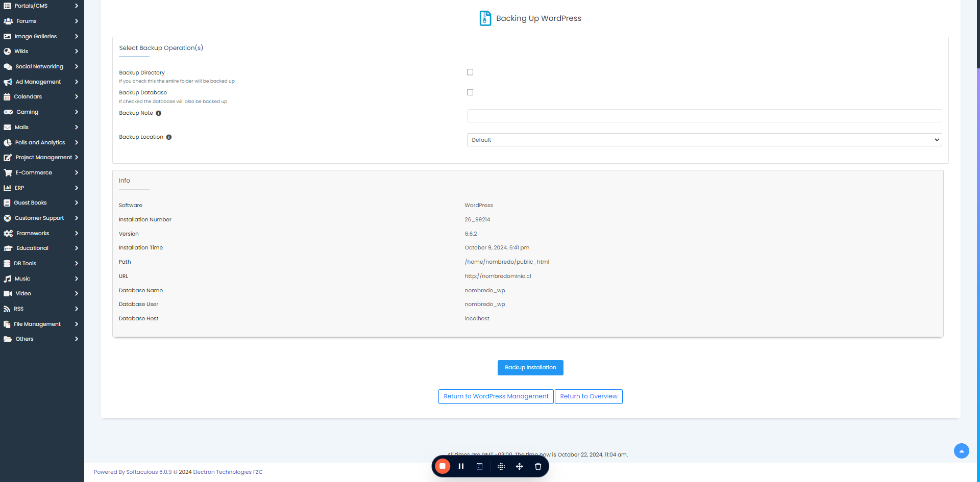The height and width of the screenshot is (482, 980).
Task: Click the red stop recording button
Action: tap(443, 466)
